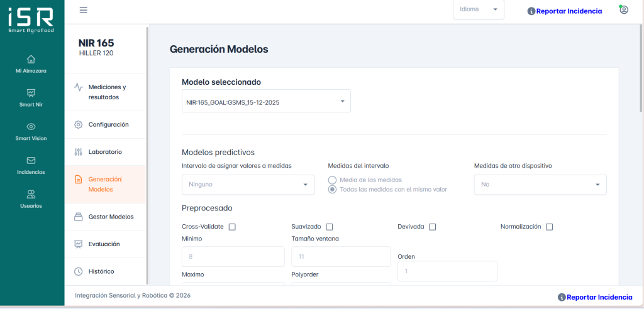
Task: Open the Idioma language dropdown
Action: pyautogui.click(x=478, y=10)
